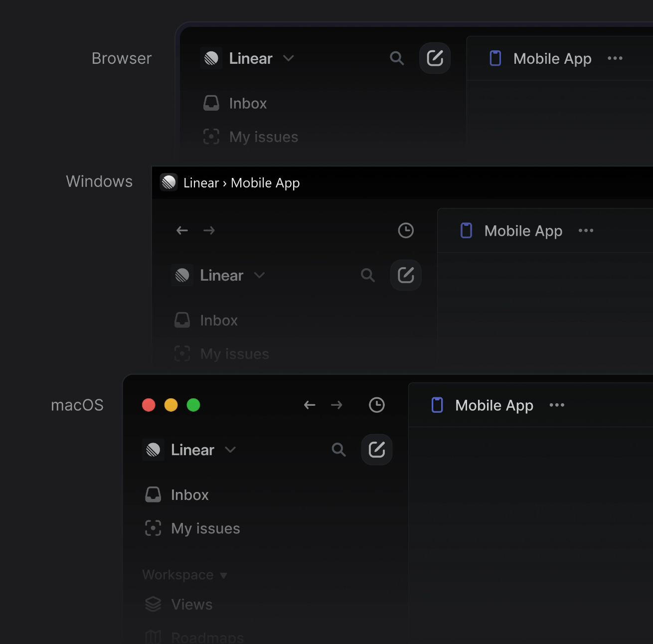
Task: Click Linear logo in the macOS window sidebar
Action: click(153, 450)
